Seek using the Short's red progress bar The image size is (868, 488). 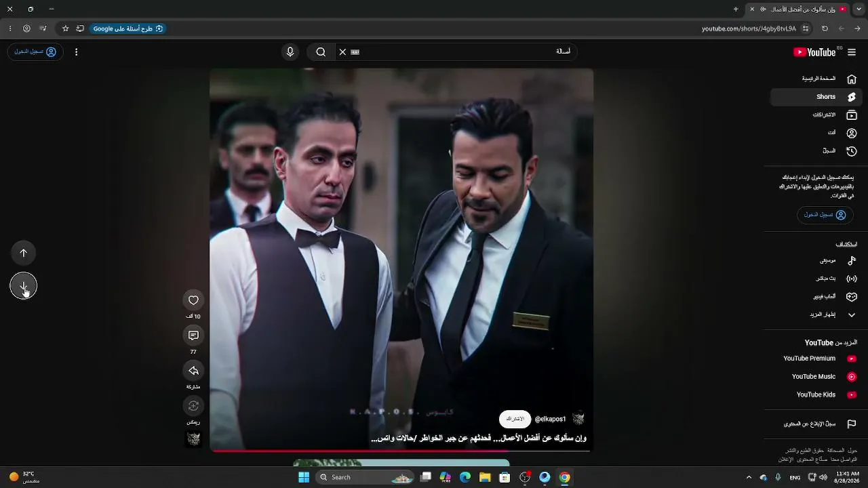pyautogui.click(x=401, y=450)
